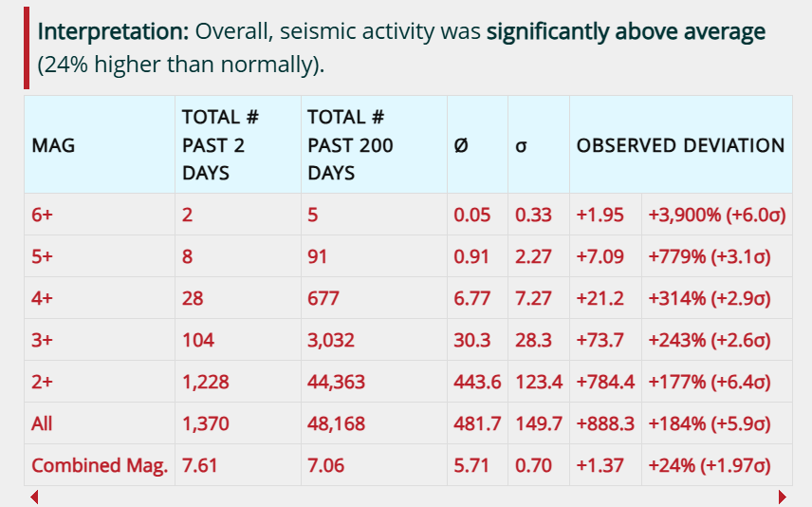The height and width of the screenshot is (507, 812).
Task: Click the 48,168 total cell
Action: coord(337,423)
